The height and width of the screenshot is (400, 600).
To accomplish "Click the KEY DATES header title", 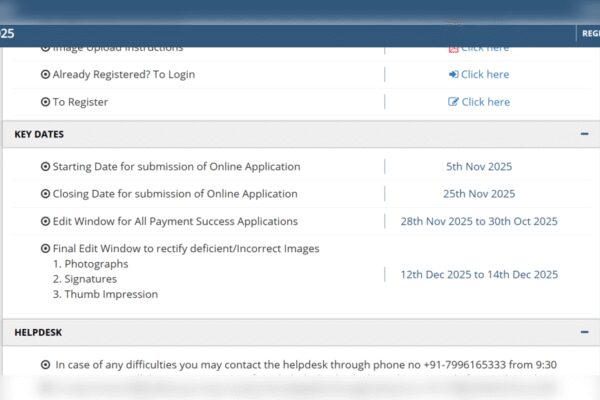I will (39, 134).
